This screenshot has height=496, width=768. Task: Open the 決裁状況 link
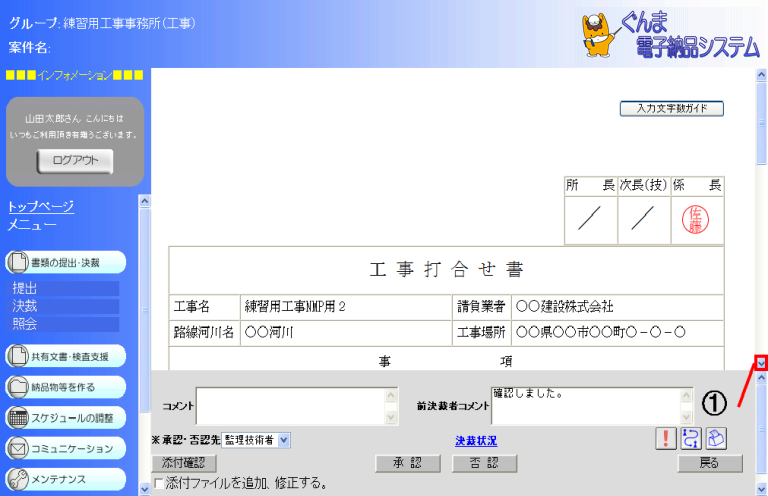pyautogui.click(x=476, y=441)
